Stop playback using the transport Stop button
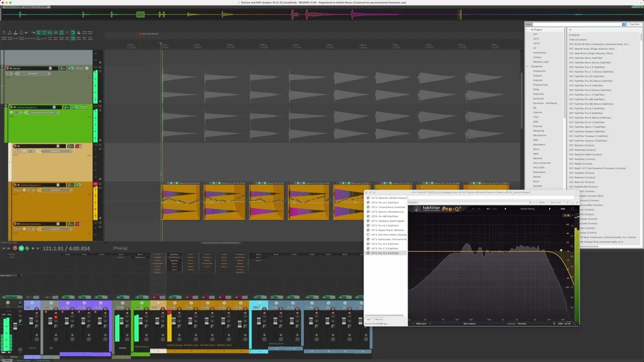The height and width of the screenshot is (362, 644). tap(33, 248)
